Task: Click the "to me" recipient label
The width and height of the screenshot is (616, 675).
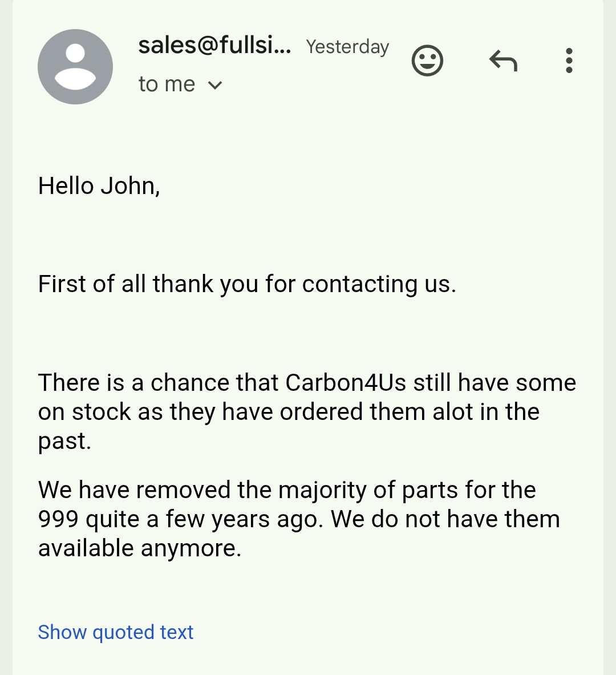Action: [x=167, y=84]
